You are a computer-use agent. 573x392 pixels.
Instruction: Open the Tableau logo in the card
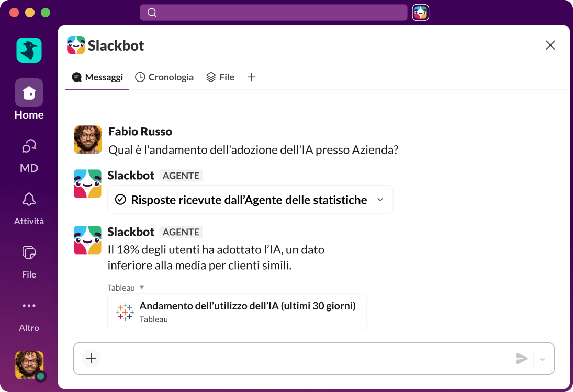pos(125,312)
